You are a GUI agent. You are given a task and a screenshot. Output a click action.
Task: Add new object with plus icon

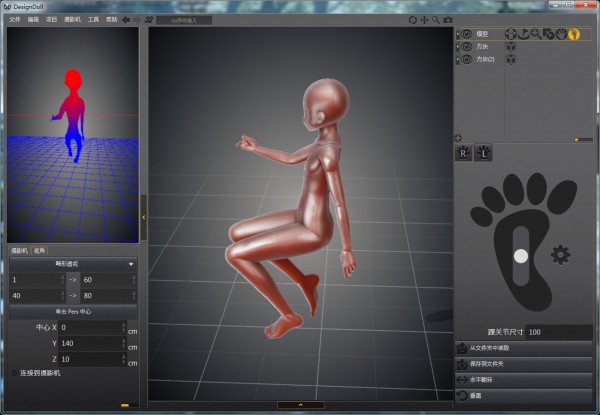pyautogui.click(x=458, y=138)
